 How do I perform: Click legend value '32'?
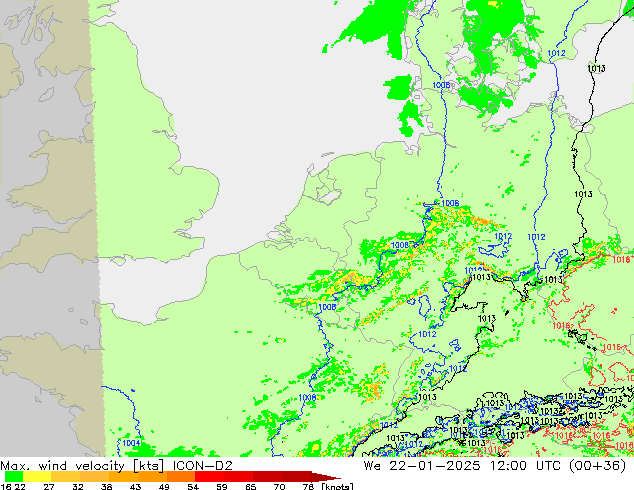78,486
